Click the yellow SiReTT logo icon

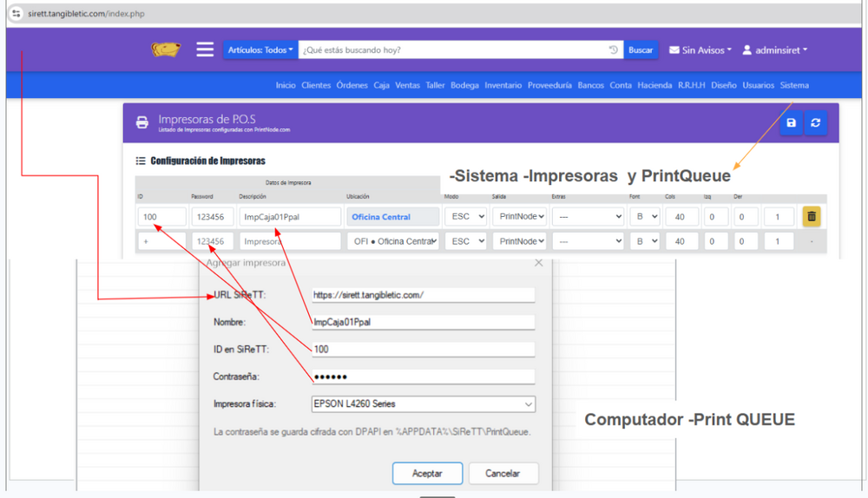click(x=166, y=49)
